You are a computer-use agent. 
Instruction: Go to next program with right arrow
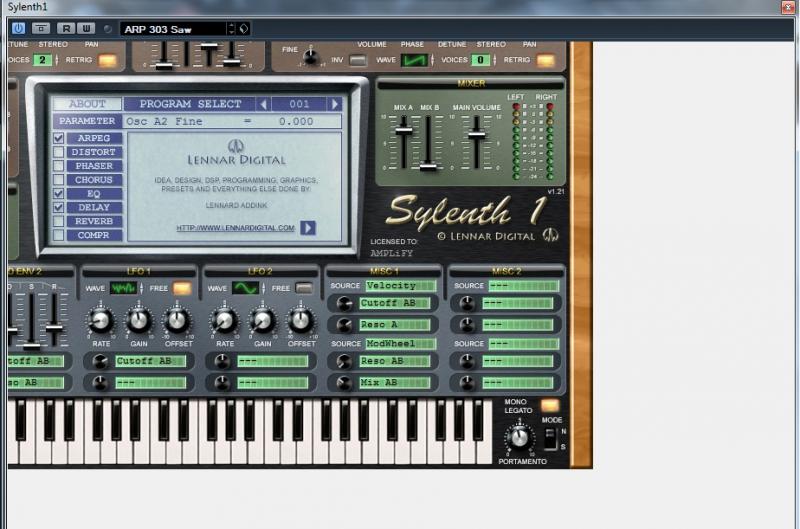(335, 104)
